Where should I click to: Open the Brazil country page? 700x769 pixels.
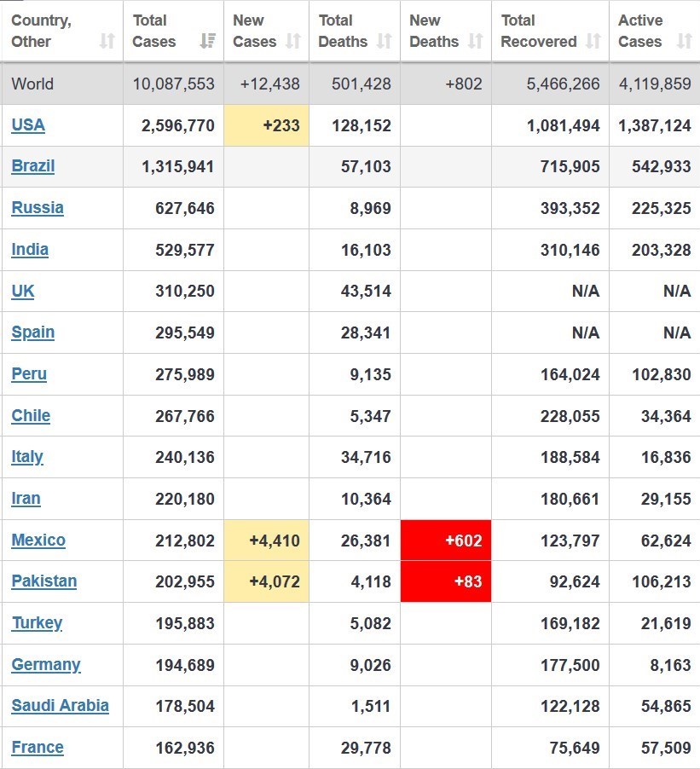[33, 166]
